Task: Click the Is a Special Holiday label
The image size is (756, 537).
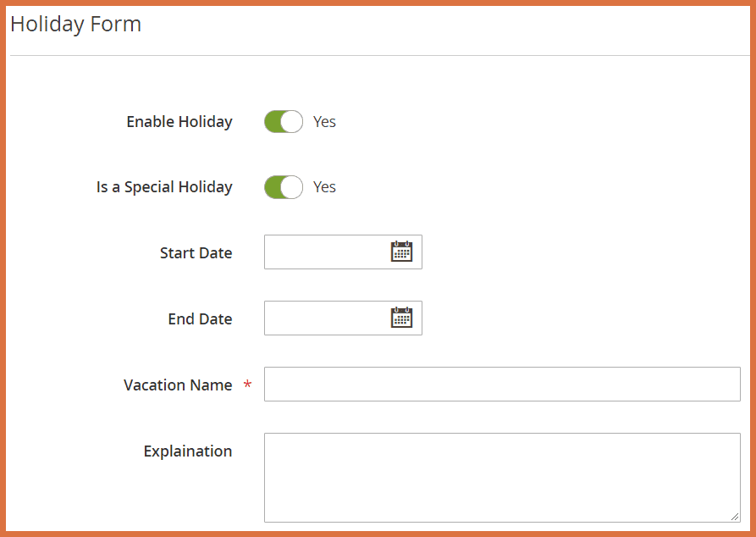Action: (164, 186)
